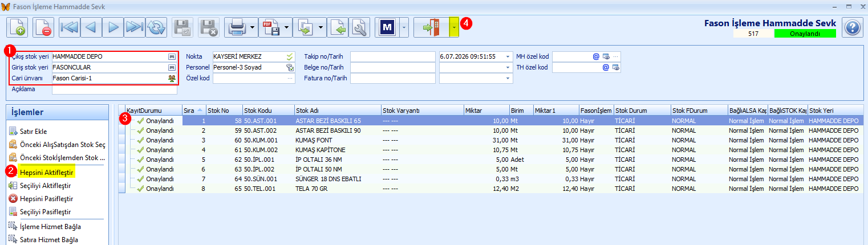Click the blue M toolbar icon
Viewport: 868px width, 245px height.
tap(388, 27)
